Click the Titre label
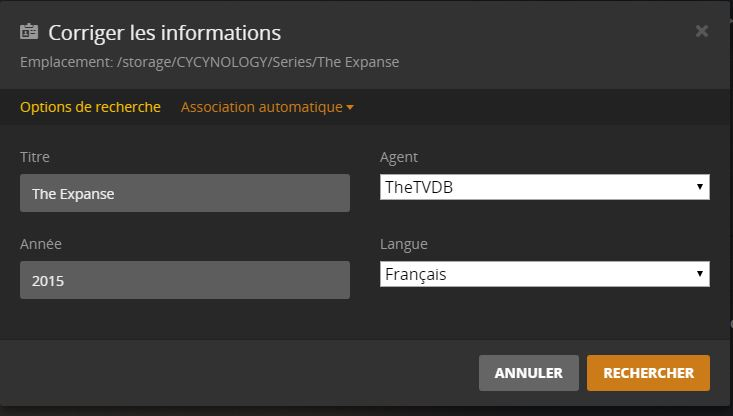This screenshot has width=733, height=416. (x=35, y=157)
